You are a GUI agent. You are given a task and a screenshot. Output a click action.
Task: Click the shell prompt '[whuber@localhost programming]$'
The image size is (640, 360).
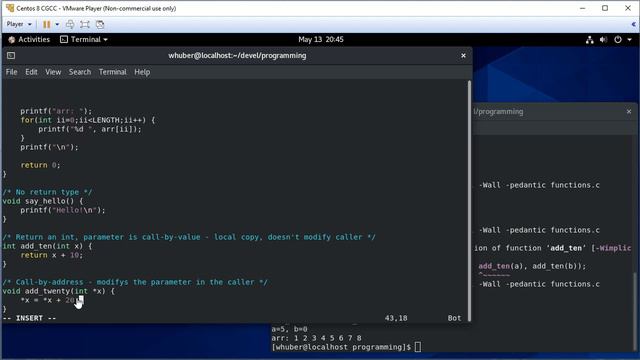(x=341, y=347)
